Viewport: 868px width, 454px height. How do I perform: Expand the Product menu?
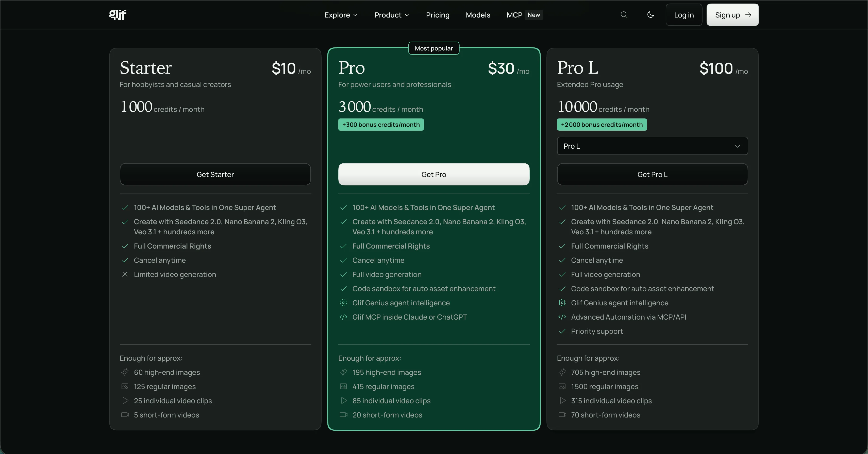(392, 15)
